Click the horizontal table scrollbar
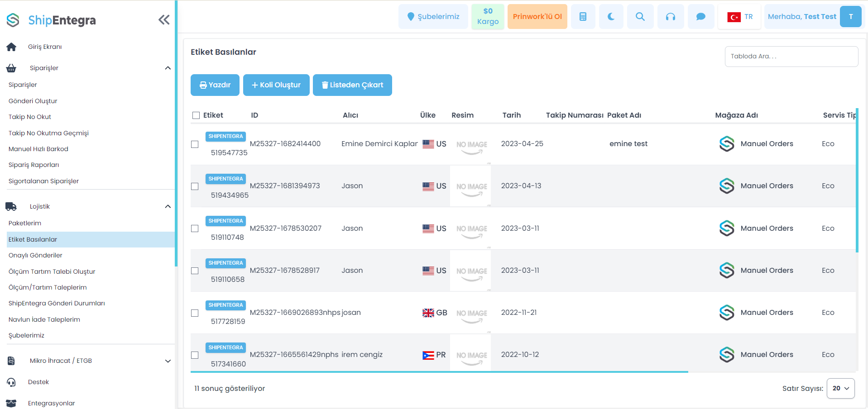Image resolution: width=868 pixels, height=409 pixels. (x=439, y=372)
